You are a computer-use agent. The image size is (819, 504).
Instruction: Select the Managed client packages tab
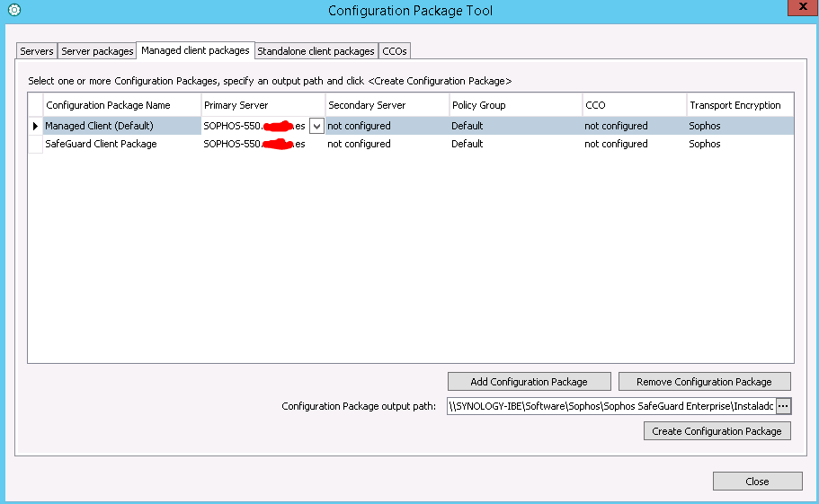point(195,50)
